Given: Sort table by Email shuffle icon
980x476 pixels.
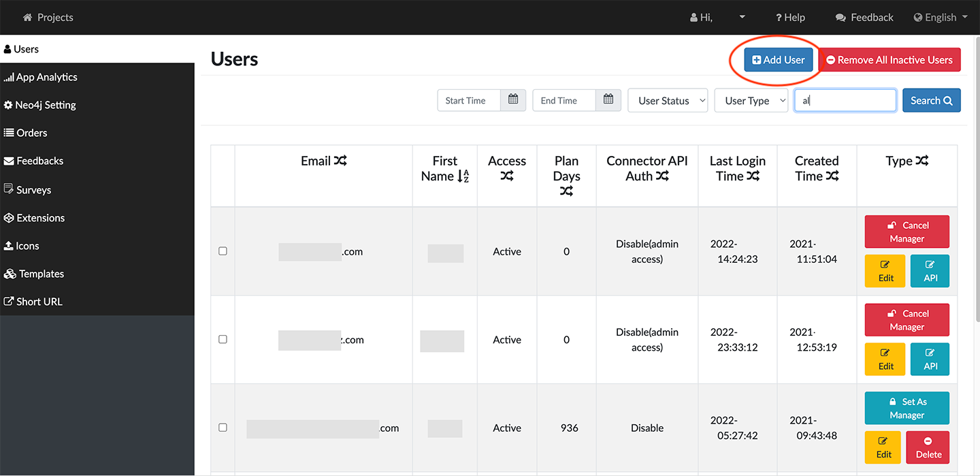Looking at the screenshot, I should pyautogui.click(x=340, y=161).
